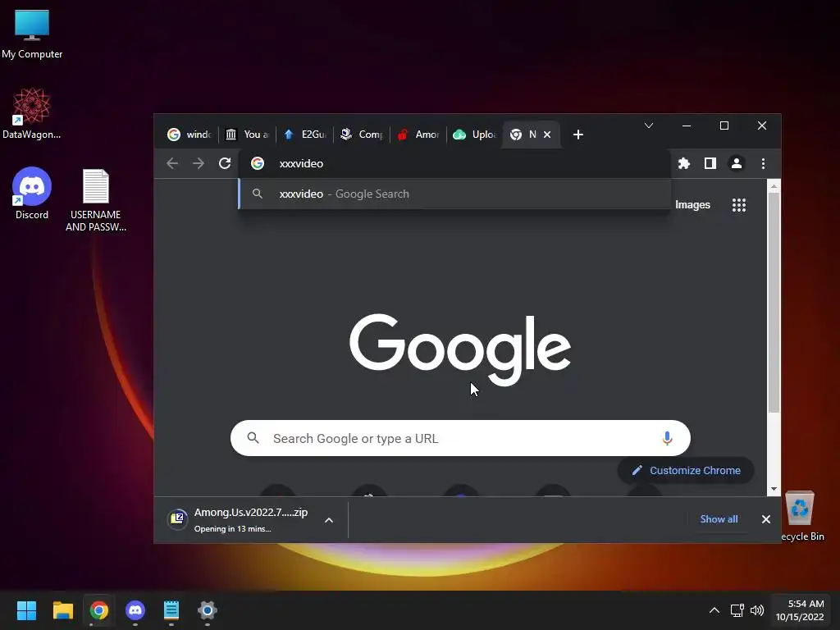
Task: Open USERNAME AND PASSW text file
Action: [96, 200]
